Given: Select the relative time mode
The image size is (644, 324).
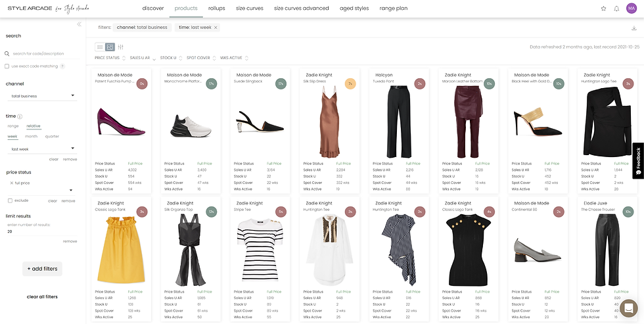Looking at the screenshot, I should point(34,126).
